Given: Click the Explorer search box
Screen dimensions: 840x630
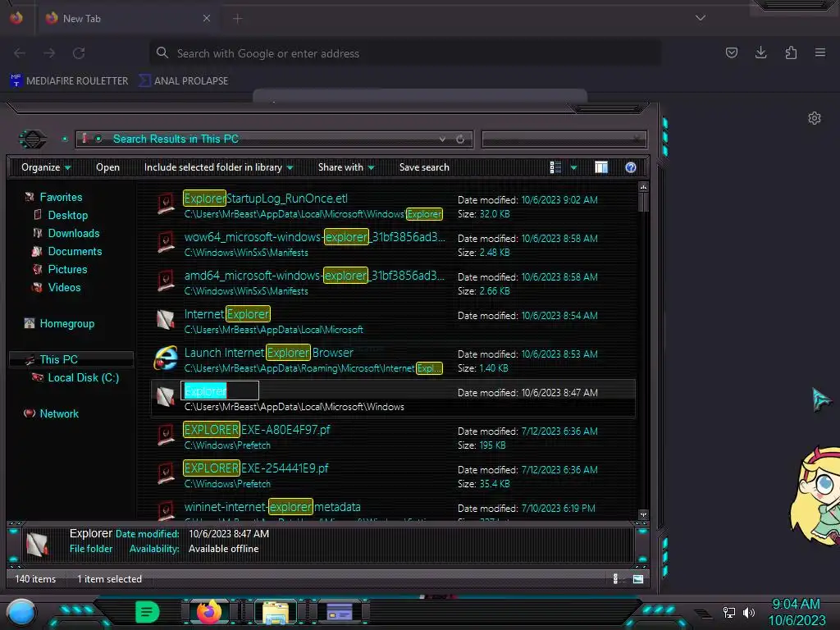Looking at the screenshot, I should [564, 139].
